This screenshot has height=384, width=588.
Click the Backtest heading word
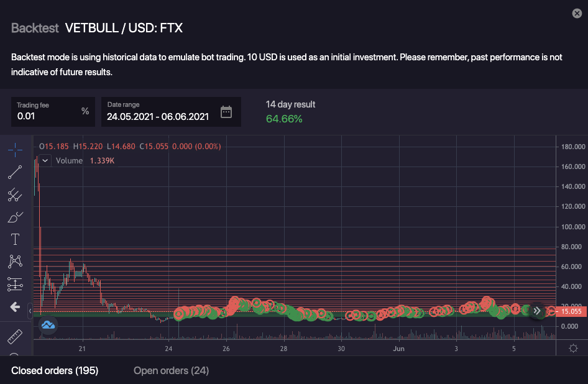click(x=35, y=28)
